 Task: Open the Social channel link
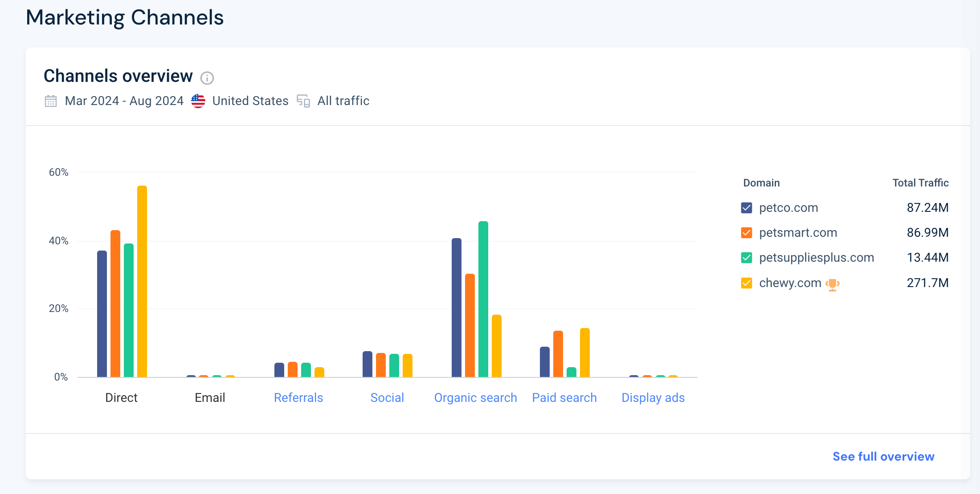387,398
